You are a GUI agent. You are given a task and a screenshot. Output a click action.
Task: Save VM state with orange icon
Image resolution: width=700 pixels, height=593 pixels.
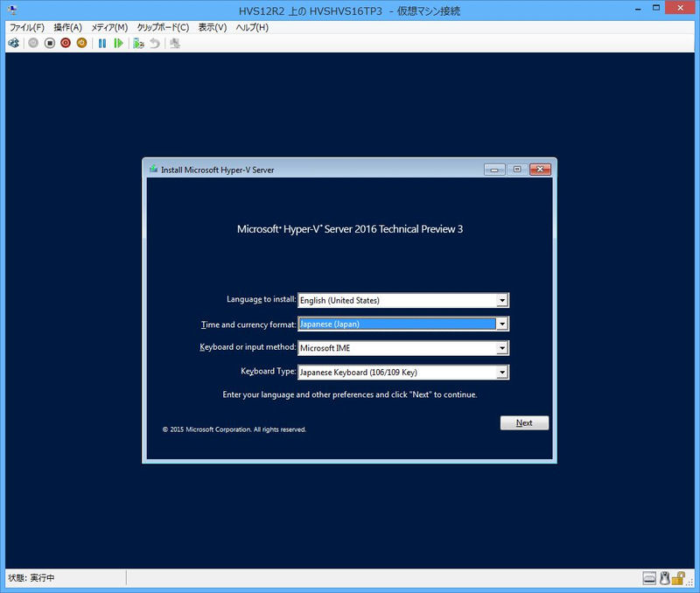click(x=81, y=43)
